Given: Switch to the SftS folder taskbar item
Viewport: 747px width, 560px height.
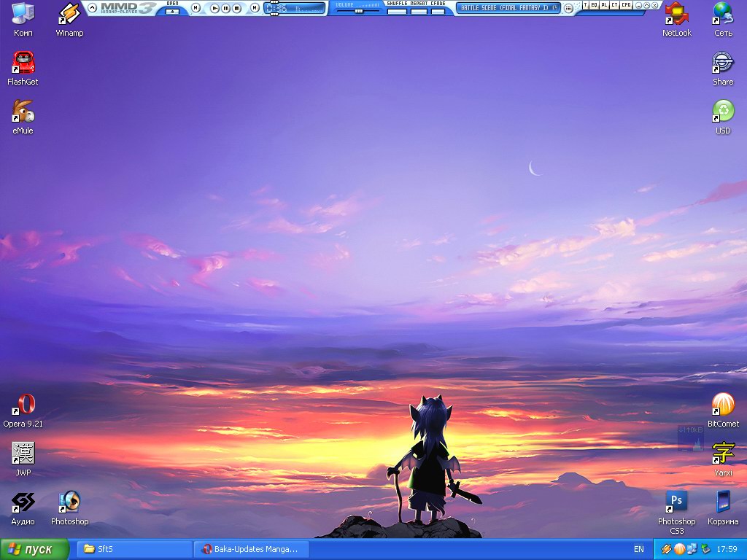Looking at the screenshot, I should 134,549.
